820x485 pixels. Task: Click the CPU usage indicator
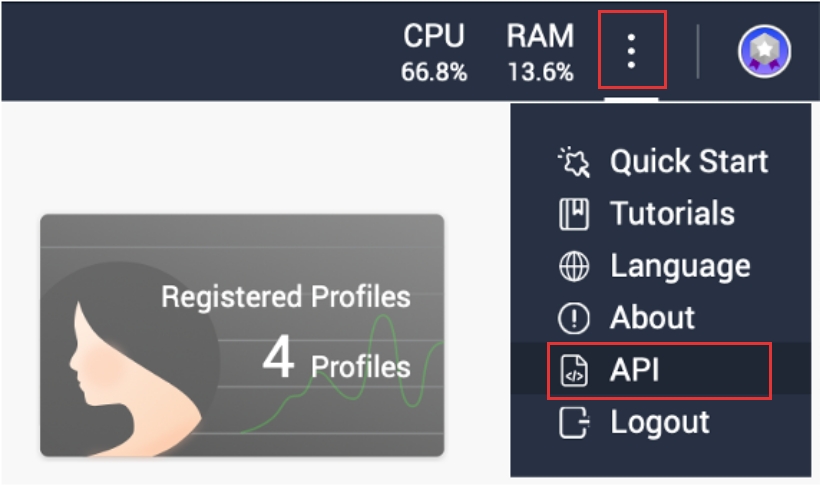coord(434,52)
